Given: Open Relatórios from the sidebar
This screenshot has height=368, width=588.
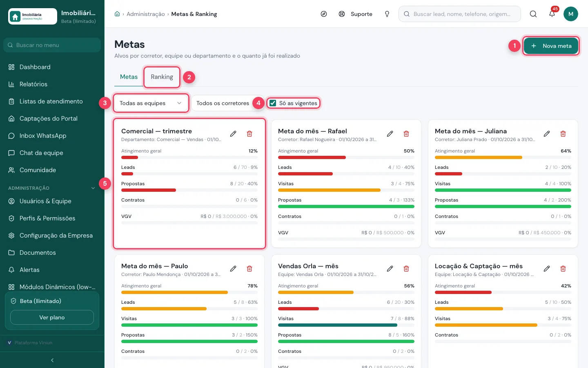Looking at the screenshot, I should [x=52, y=84].
